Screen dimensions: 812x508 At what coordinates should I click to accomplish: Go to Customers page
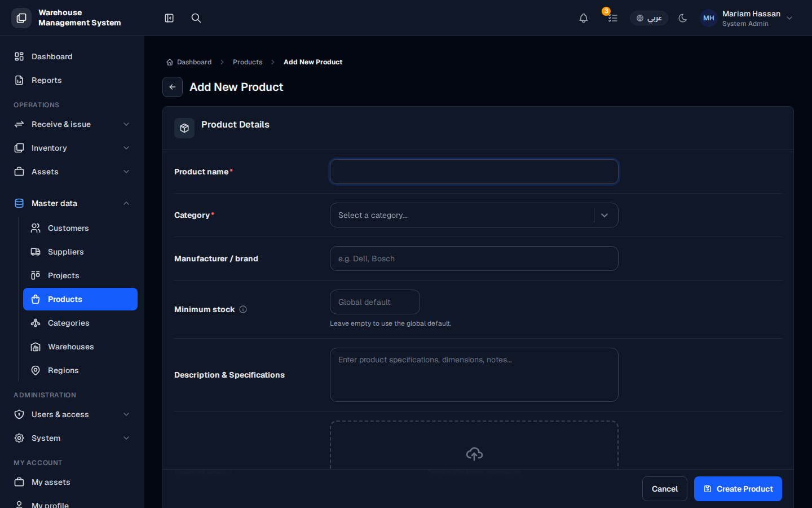pos(80,228)
